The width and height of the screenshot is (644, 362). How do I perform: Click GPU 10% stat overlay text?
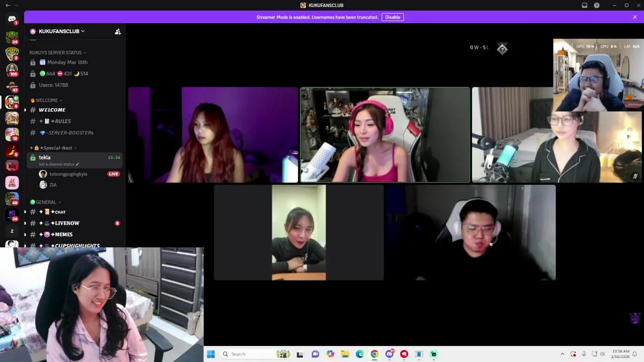pos(585,46)
